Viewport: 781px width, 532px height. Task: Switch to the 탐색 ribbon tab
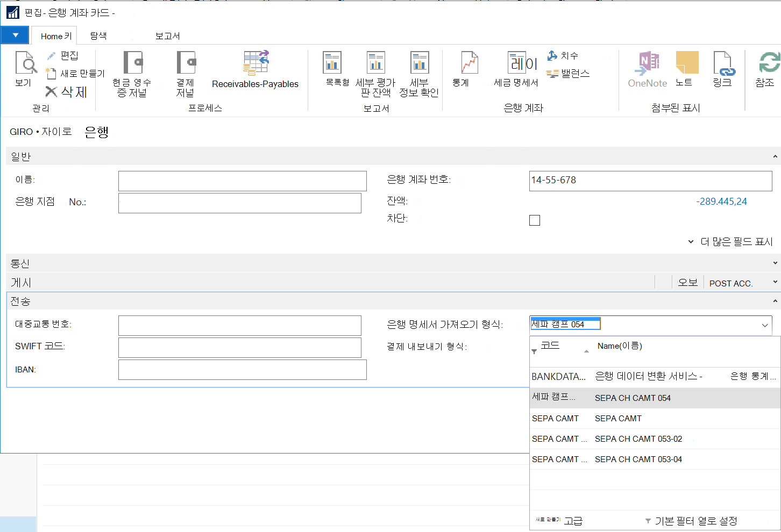[98, 35]
